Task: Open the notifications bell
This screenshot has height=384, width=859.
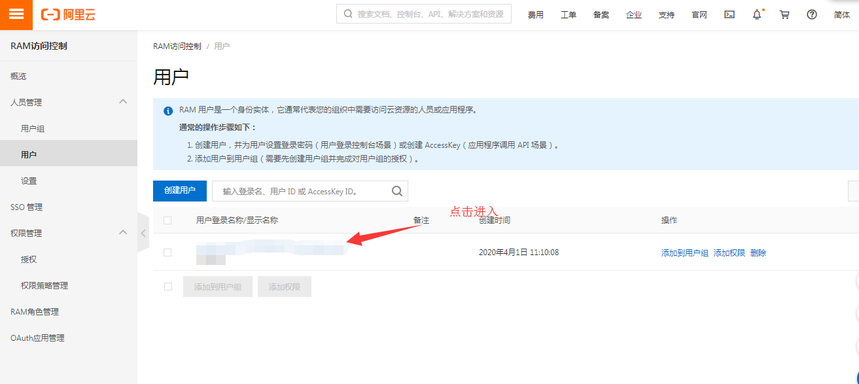Action: click(x=757, y=15)
